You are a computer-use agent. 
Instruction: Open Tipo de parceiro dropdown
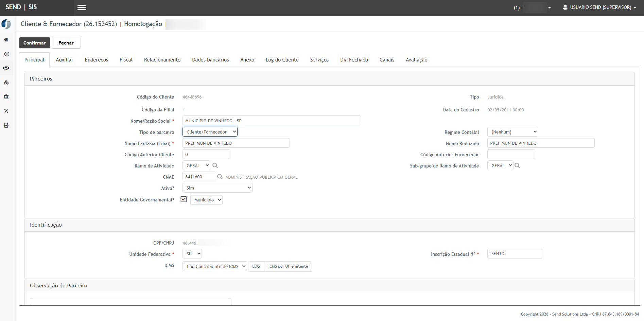tap(210, 132)
